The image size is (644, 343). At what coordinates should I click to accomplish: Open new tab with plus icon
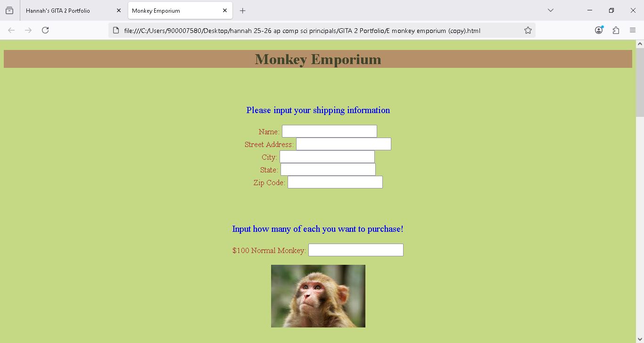pos(242,10)
